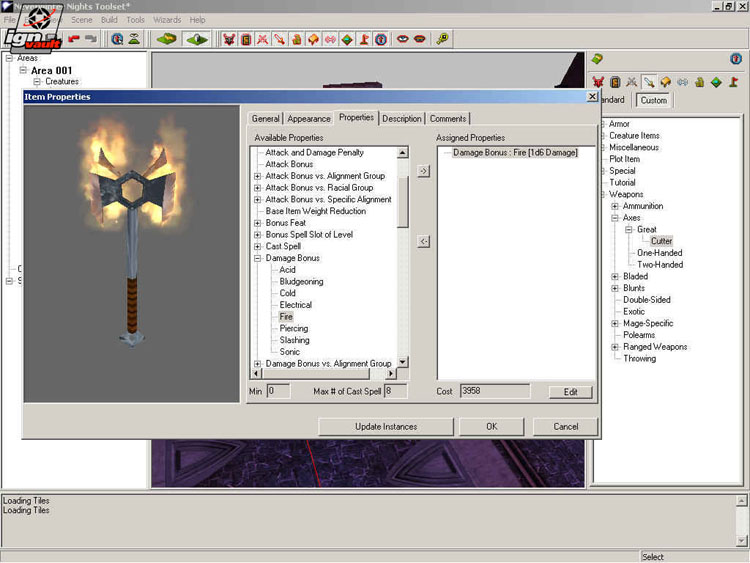Click the Available Properties vertical scrollbar thumb
Screen dimensions: 750x563
(x=403, y=202)
